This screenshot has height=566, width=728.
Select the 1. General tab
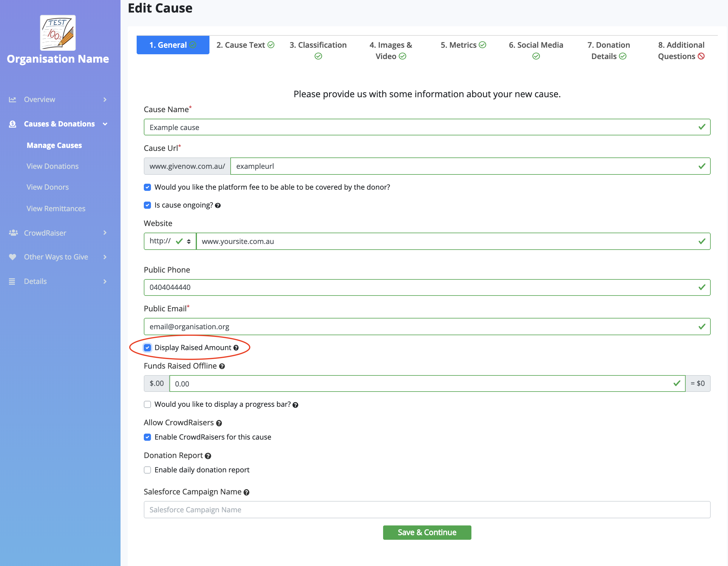point(173,45)
